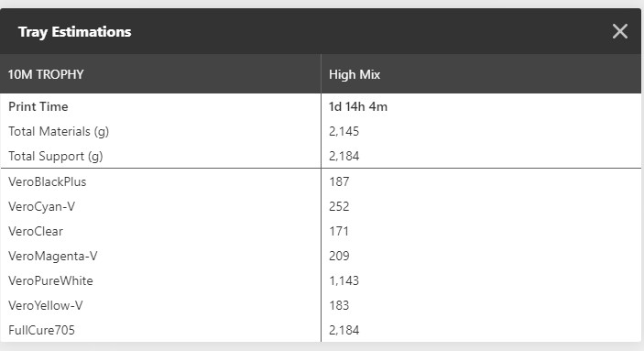Close the Tray Estimations dialog
Screen dimensions: 644x351
click(620, 31)
